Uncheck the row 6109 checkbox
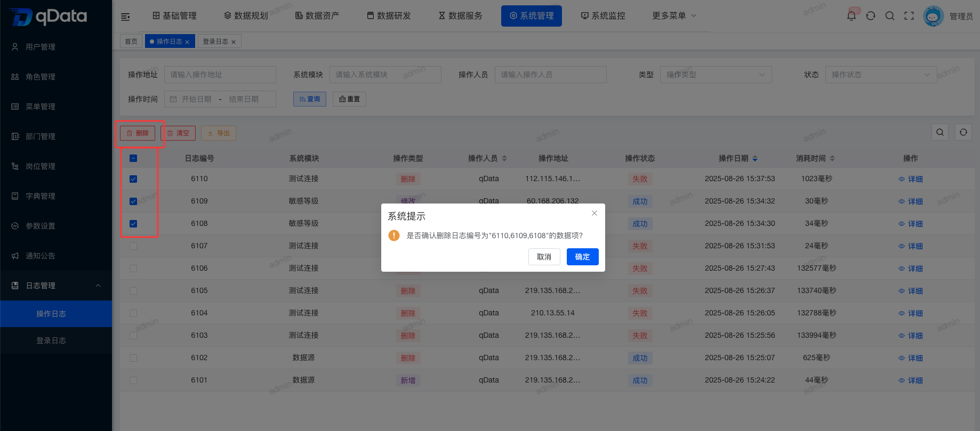Screen dimensions: 980x431 click(x=133, y=201)
